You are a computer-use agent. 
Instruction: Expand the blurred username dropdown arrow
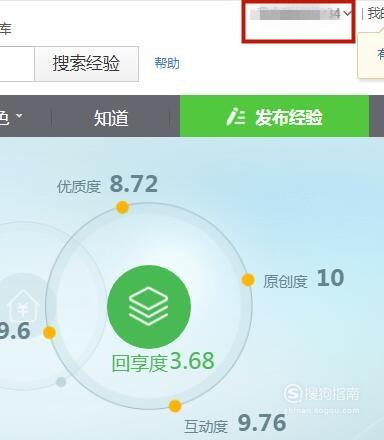point(347,13)
